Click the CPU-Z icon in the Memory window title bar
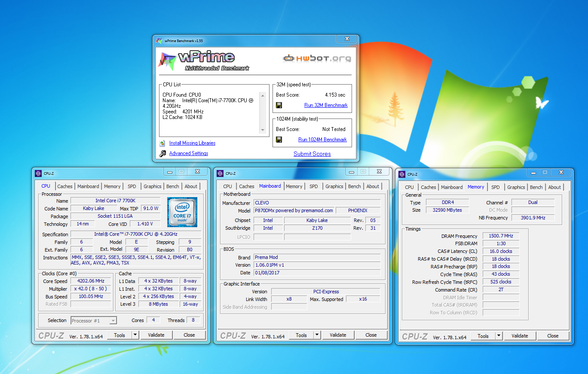Image resolution: width=588 pixels, height=374 pixels. pyautogui.click(x=402, y=174)
